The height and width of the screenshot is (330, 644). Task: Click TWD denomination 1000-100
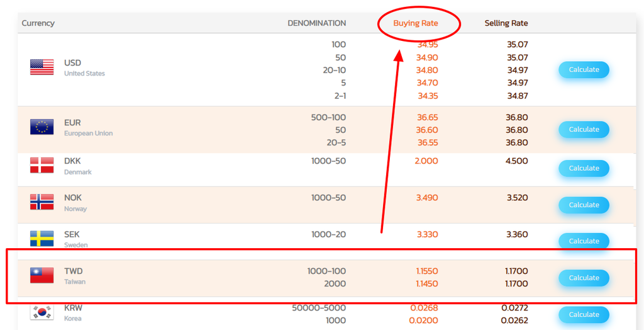pyautogui.click(x=326, y=271)
